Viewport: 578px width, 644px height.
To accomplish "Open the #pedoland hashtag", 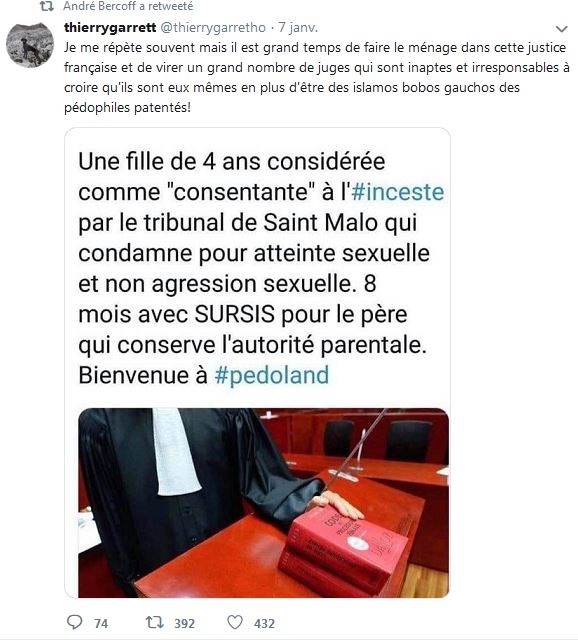I will pos(272,375).
